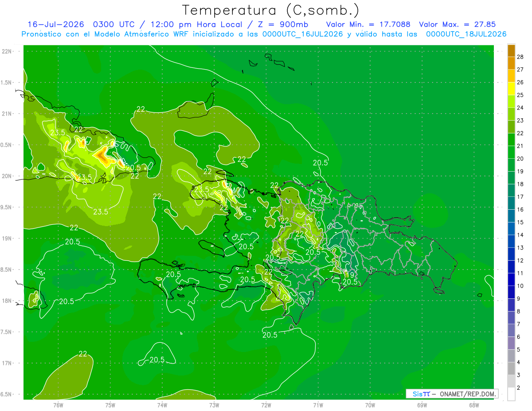Click the "6.5N" latitude axis label
This screenshot has width=532, height=411.
(7, 394)
